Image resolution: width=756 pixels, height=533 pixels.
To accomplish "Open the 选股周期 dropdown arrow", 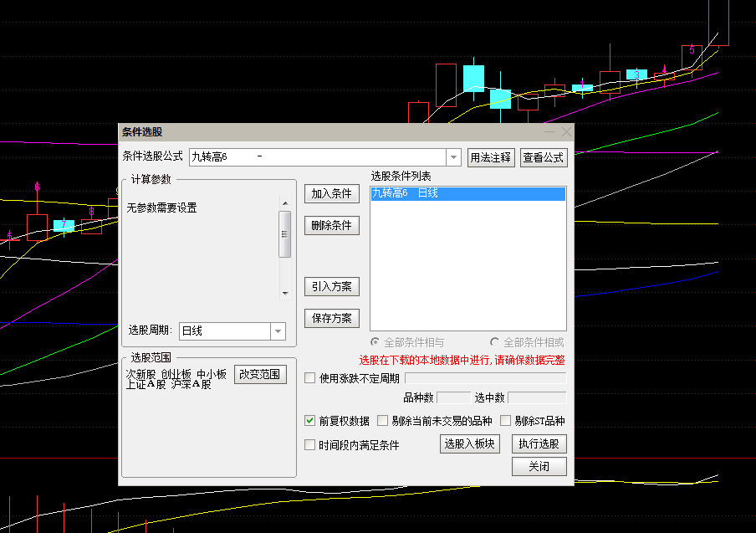I will (x=278, y=331).
